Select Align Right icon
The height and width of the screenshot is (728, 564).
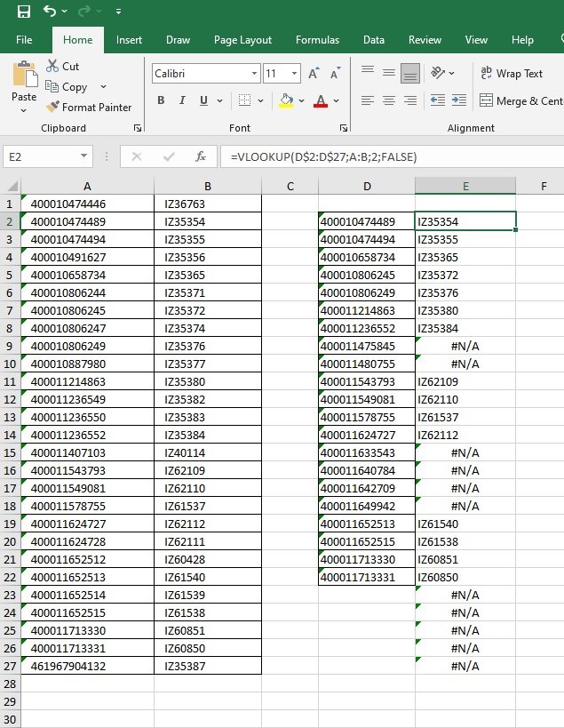(x=410, y=100)
